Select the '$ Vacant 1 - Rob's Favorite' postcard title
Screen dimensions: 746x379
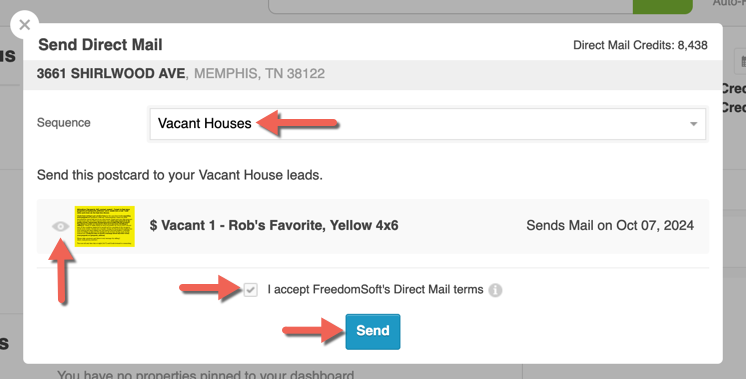pyautogui.click(x=274, y=225)
